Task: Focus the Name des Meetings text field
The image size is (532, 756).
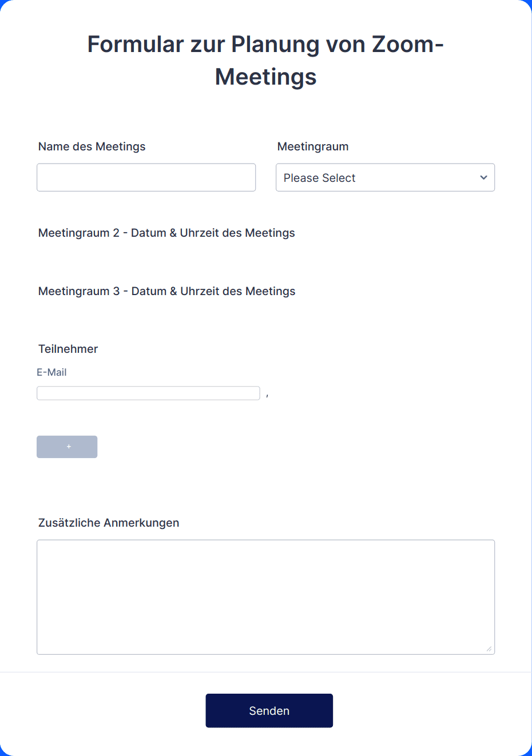Action: (x=146, y=177)
